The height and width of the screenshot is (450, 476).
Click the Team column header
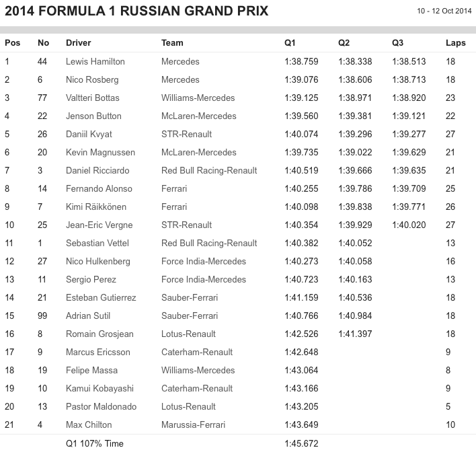pos(172,43)
